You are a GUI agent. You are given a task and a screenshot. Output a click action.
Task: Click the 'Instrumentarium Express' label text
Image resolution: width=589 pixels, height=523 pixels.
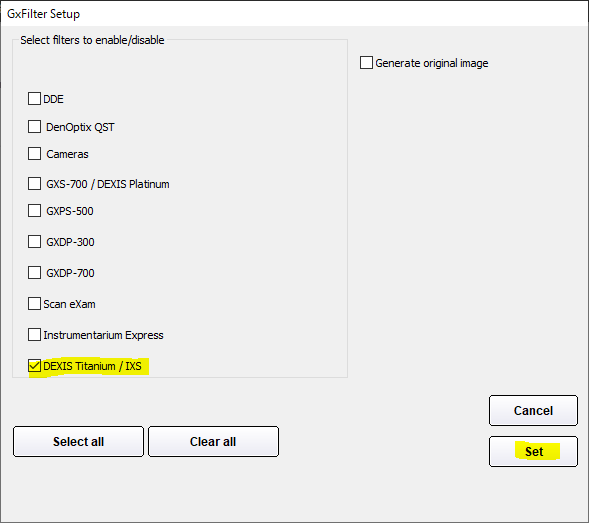(103, 335)
